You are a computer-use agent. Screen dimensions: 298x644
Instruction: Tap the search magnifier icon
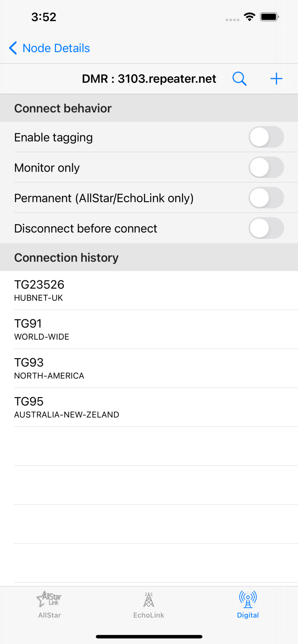point(239,79)
